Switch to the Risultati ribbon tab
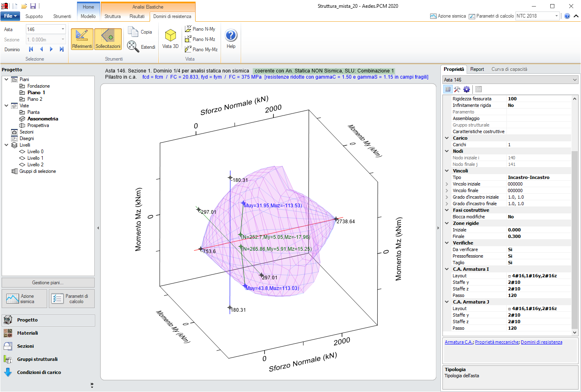Image resolution: width=581 pixels, height=392 pixels. [x=137, y=16]
